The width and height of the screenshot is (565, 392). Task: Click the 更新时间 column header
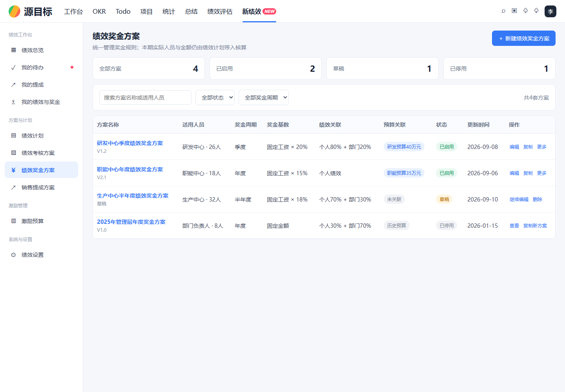[x=478, y=125]
